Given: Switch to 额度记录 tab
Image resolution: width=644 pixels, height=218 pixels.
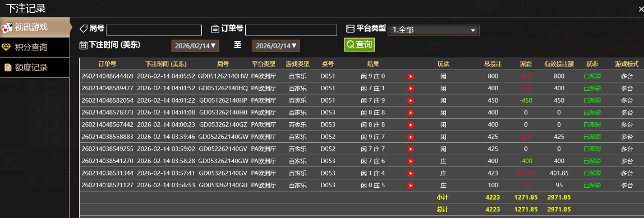Looking at the screenshot, I should 34,67.
